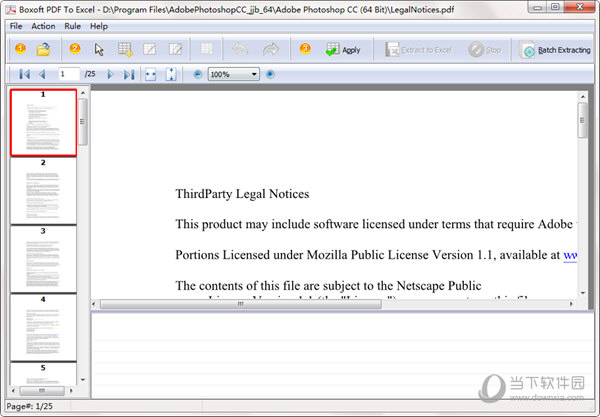
Task: Open Batch Extracting
Action: pyautogui.click(x=555, y=50)
